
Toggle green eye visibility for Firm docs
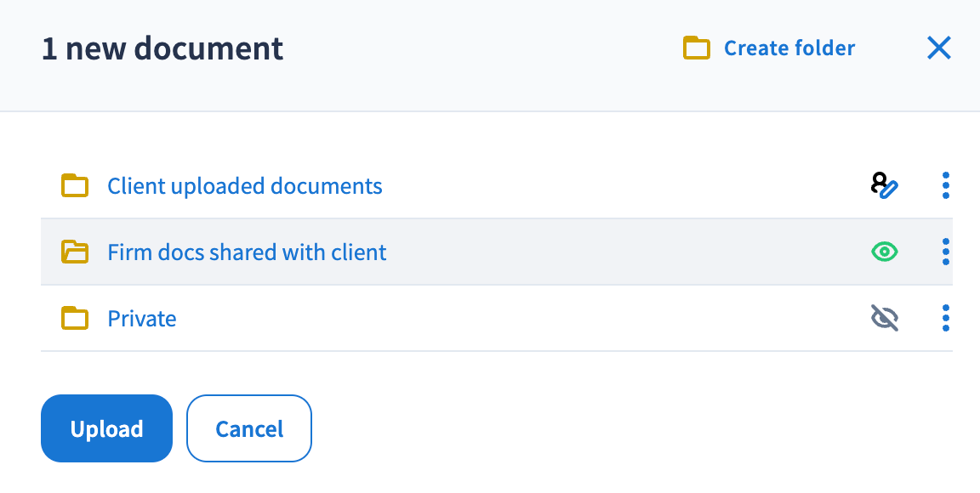pos(885,252)
